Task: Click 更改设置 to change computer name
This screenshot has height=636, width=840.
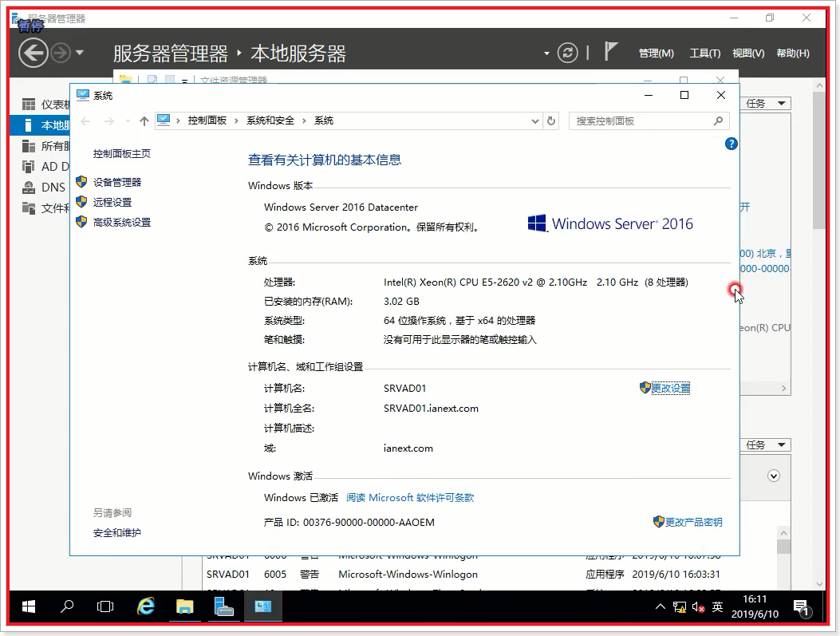Action: click(670, 388)
